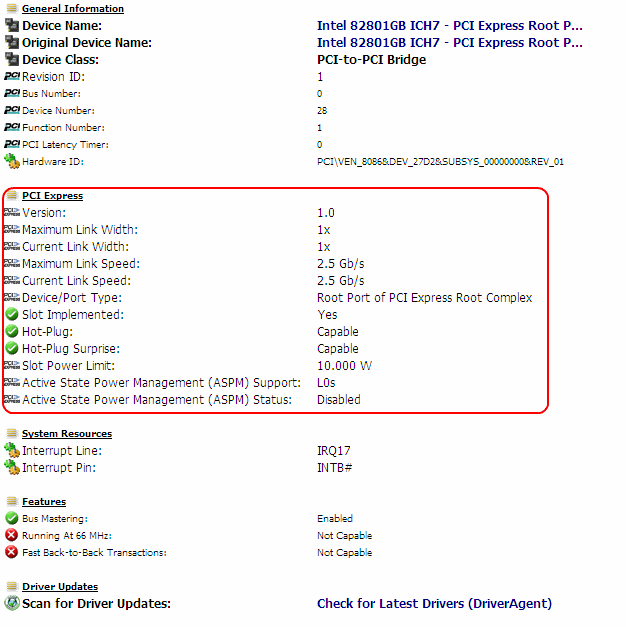Select the Maximum Link Width label
Screen dimensions: 626x627
pos(80,230)
